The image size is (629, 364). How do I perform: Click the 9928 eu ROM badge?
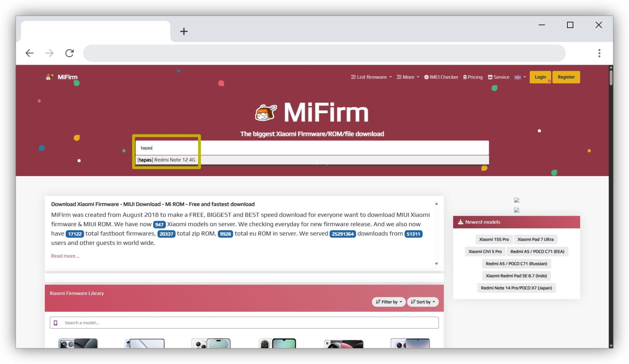(225, 234)
